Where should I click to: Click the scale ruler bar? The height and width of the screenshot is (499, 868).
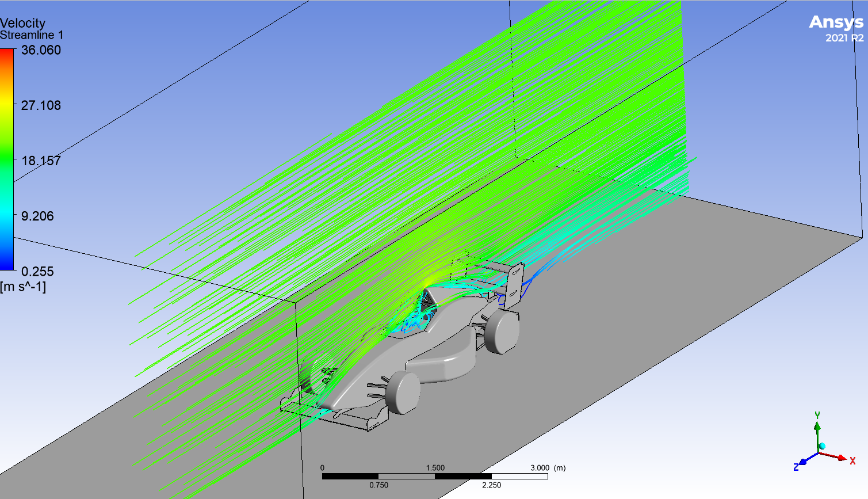435,476
